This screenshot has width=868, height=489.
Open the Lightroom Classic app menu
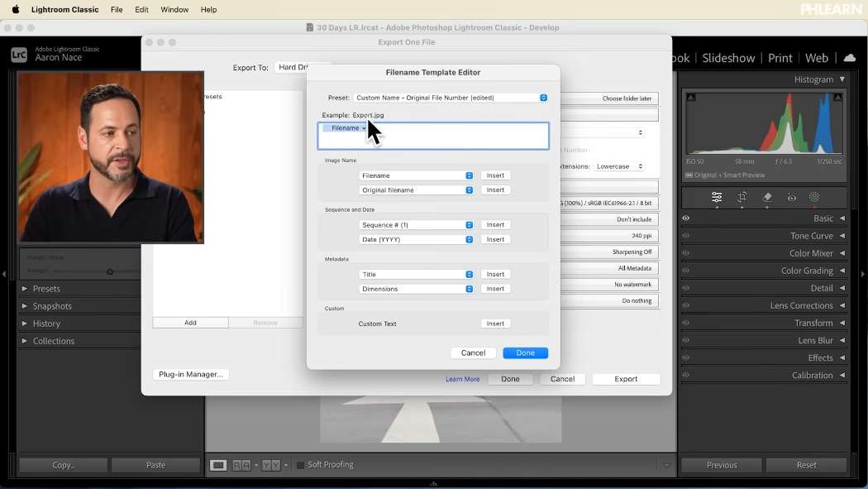click(64, 9)
